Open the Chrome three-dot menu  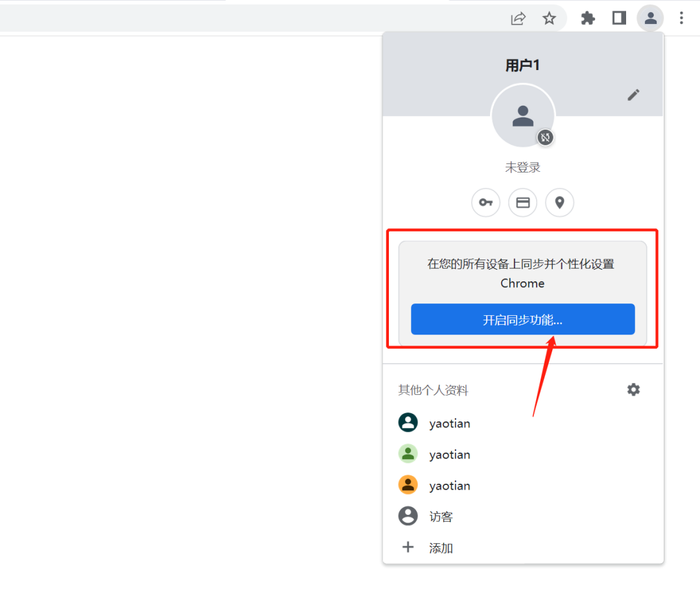tap(681, 18)
